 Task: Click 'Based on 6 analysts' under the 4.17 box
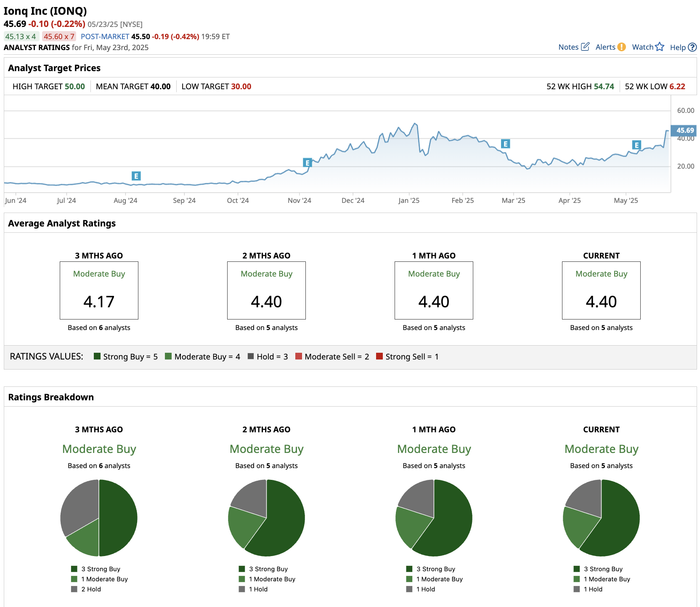[99, 327]
